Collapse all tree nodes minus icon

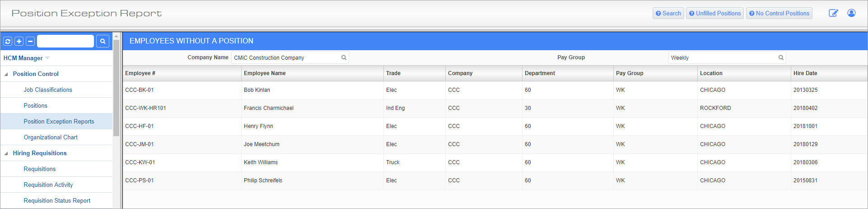coord(30,41)
